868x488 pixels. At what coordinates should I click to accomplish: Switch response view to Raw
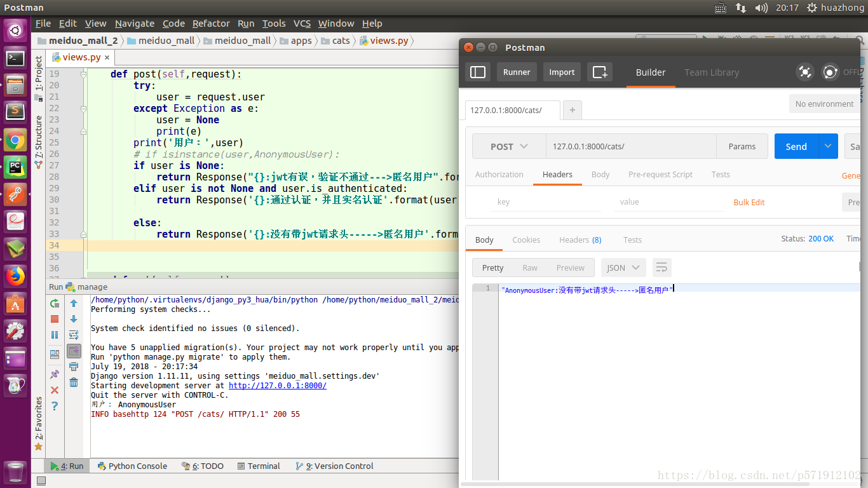pos(530,268)
